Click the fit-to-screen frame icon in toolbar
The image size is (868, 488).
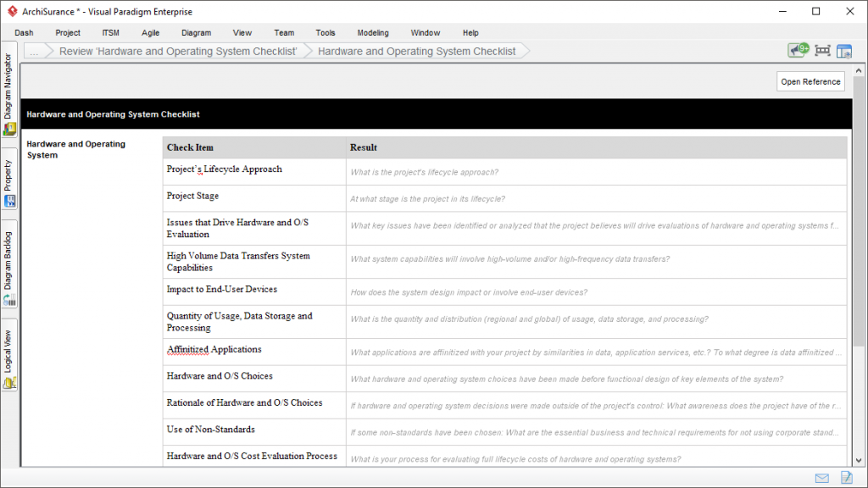[822, 51]
